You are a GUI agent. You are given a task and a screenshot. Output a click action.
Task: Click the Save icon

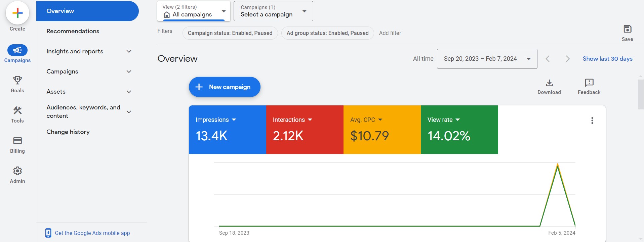pos(627,29)
